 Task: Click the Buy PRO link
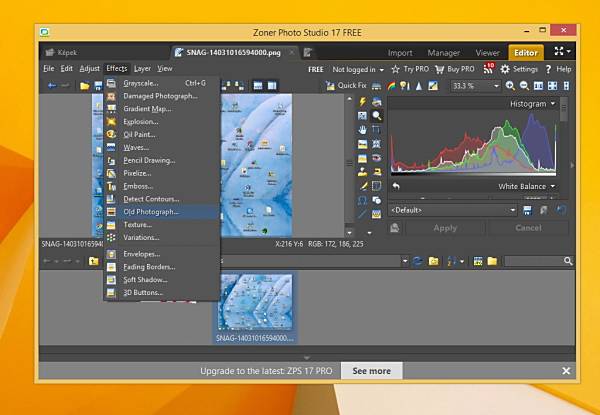(x=455, y=69)
